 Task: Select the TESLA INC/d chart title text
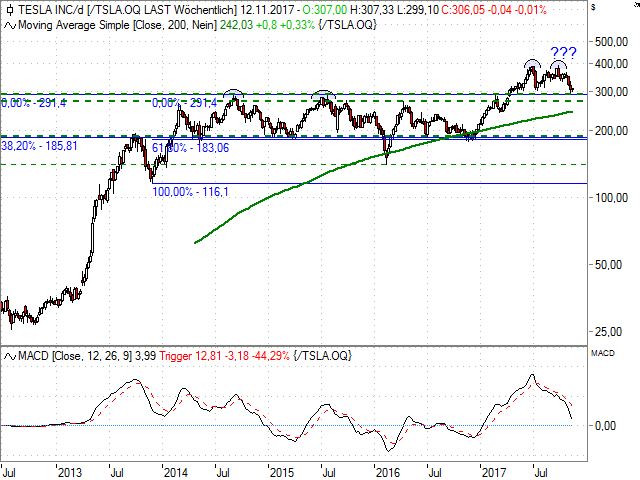point(51,9)
